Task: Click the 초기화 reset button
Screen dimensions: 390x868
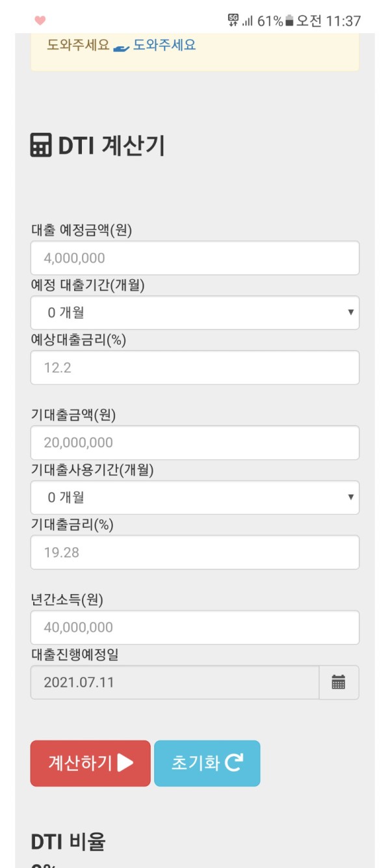Action: [x=207, y=763]
